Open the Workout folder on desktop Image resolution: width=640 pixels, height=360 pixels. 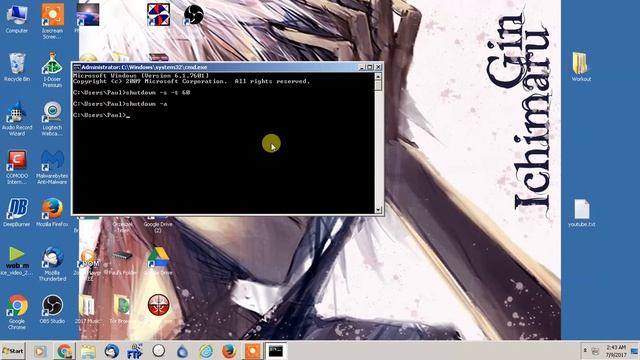coord(581,67)
